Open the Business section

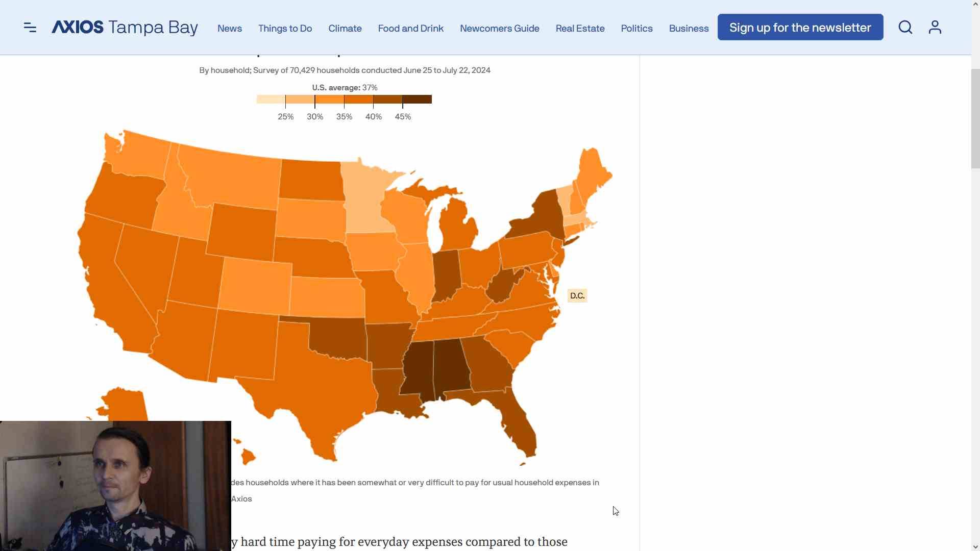coord(689,29)
